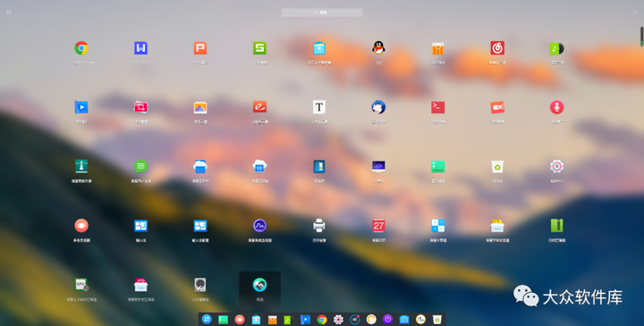Click the clock in the dock
This screenshot has width=644, height=326.
click(x=420, y=320)
